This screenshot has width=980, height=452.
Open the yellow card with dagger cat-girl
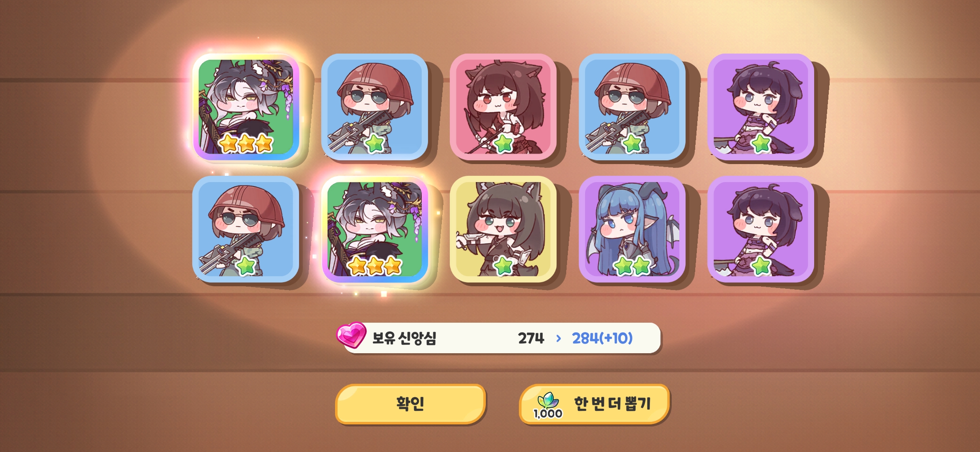tap(503, 229)
